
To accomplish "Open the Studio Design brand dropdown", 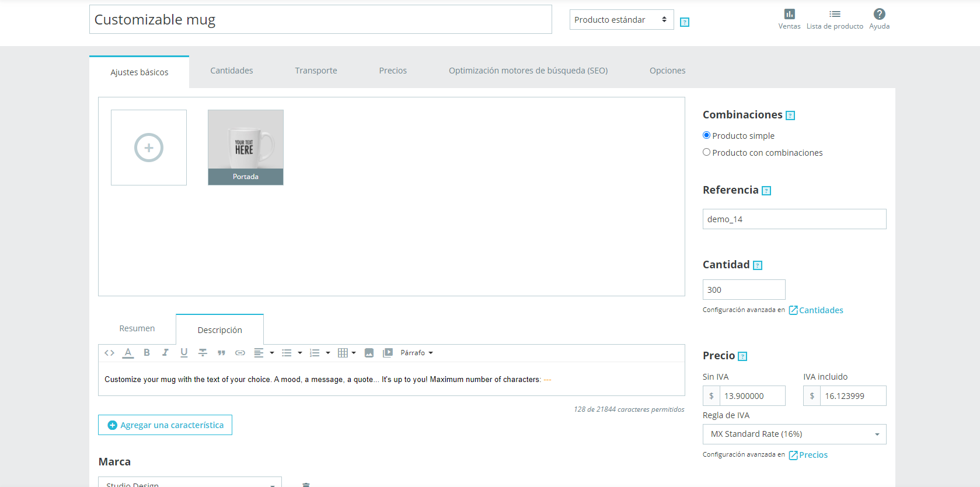I will 190,482.
